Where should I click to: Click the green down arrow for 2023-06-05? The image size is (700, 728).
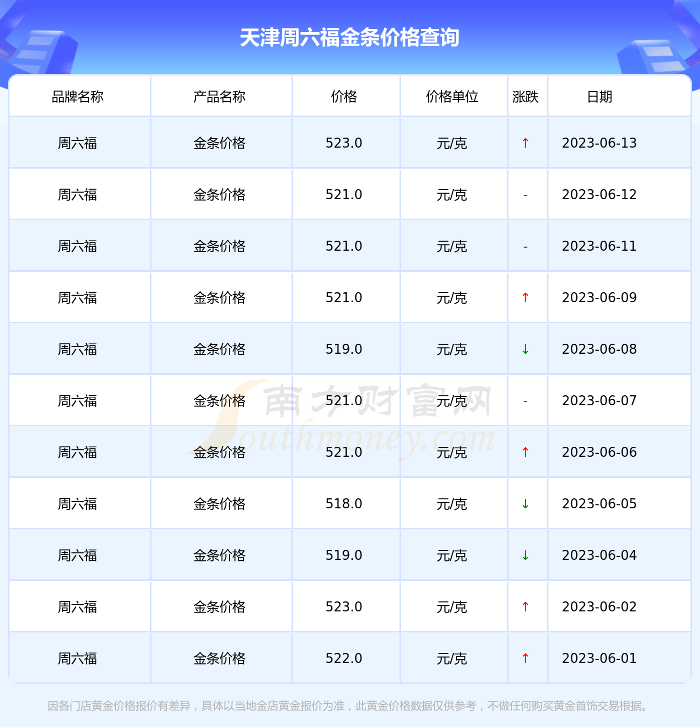point(525,504)
